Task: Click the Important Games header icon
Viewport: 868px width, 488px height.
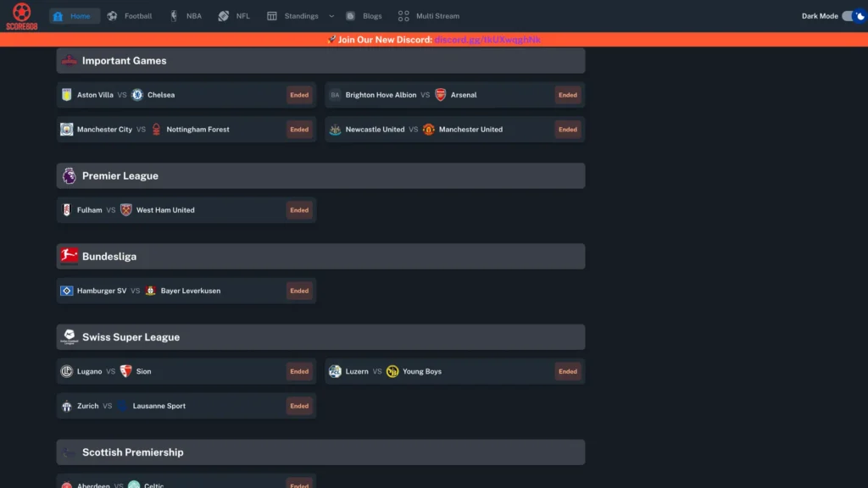Action: 70,60
